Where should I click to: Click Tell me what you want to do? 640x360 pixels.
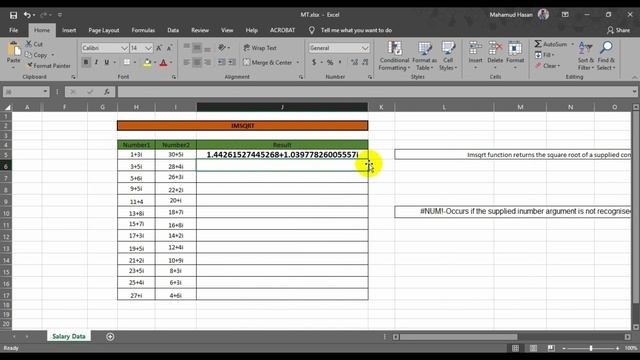(356, 30)
